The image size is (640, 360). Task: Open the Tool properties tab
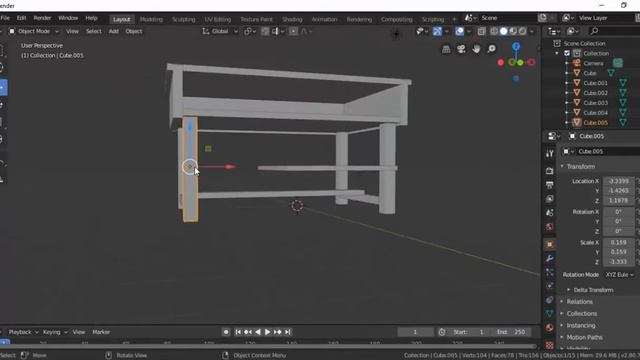(550, 154)
